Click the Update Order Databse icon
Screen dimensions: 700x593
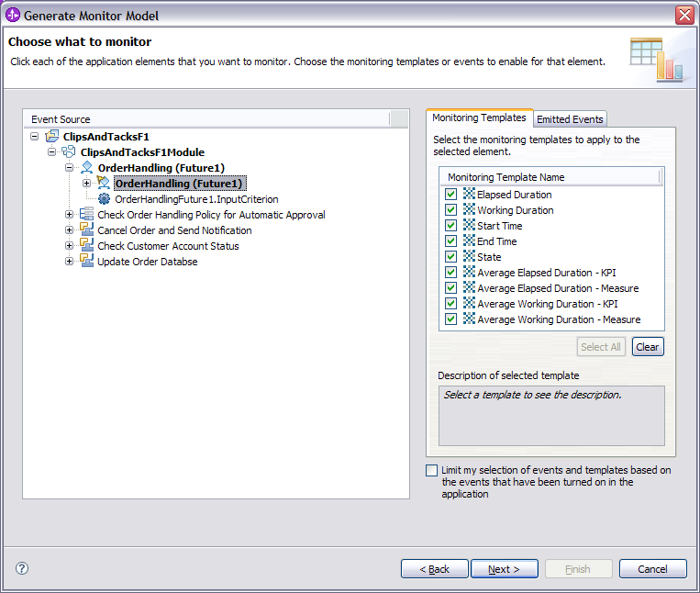(x=86, y=261)
